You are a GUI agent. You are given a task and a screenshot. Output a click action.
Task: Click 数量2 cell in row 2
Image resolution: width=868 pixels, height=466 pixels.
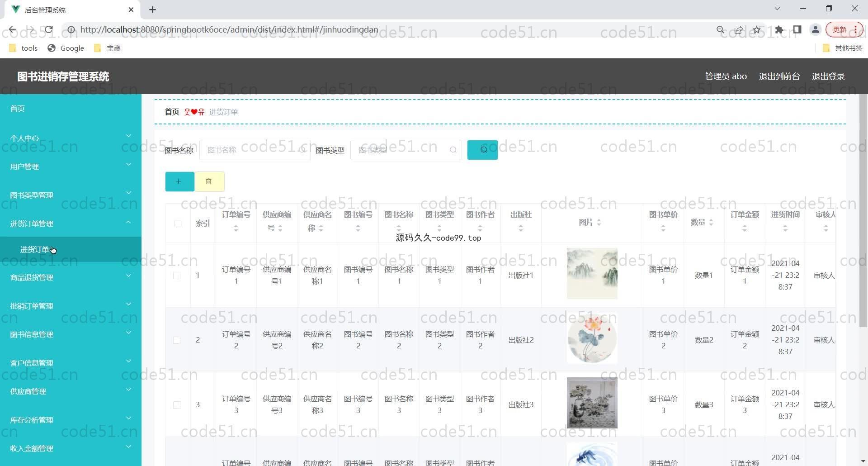[x=704, y=340]
